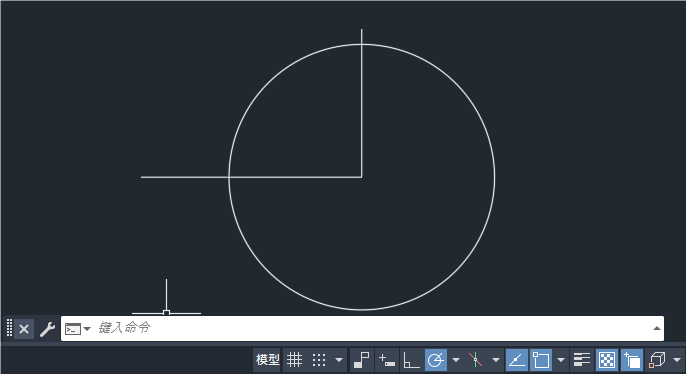Image resolution: width=686 pixels, height=374 pixels.
Task: Toggle drawing grid display
Action: click(294, 360)
